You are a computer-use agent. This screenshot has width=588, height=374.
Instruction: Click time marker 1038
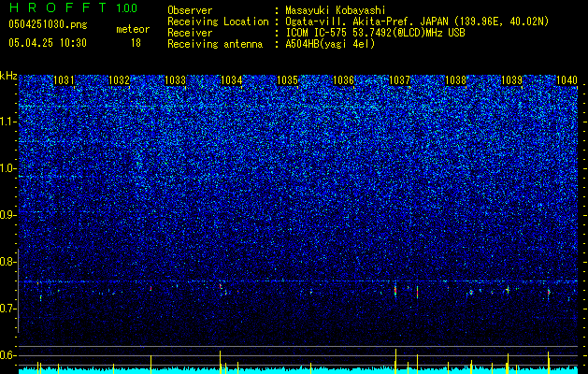click(x=455, y=80)
